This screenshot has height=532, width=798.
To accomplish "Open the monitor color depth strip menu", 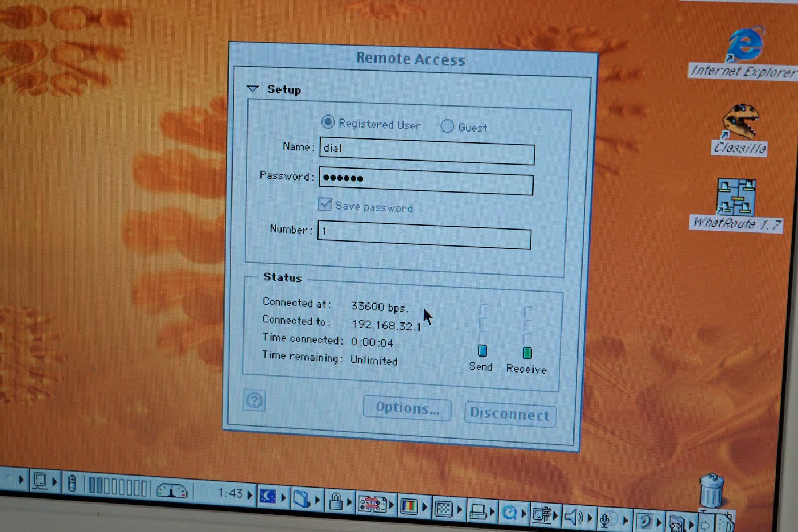I will pyautogui.click(x=409, y=506).
